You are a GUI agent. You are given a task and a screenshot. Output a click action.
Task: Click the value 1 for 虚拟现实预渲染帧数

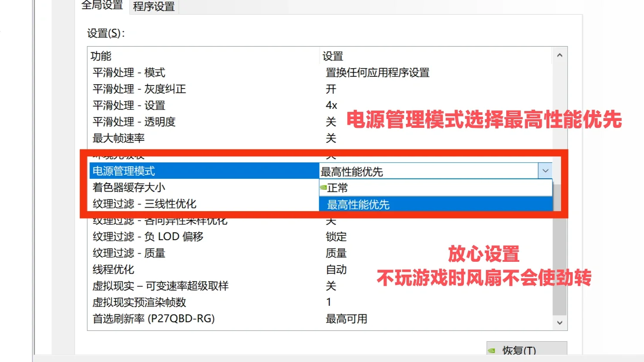pos(329,302)
